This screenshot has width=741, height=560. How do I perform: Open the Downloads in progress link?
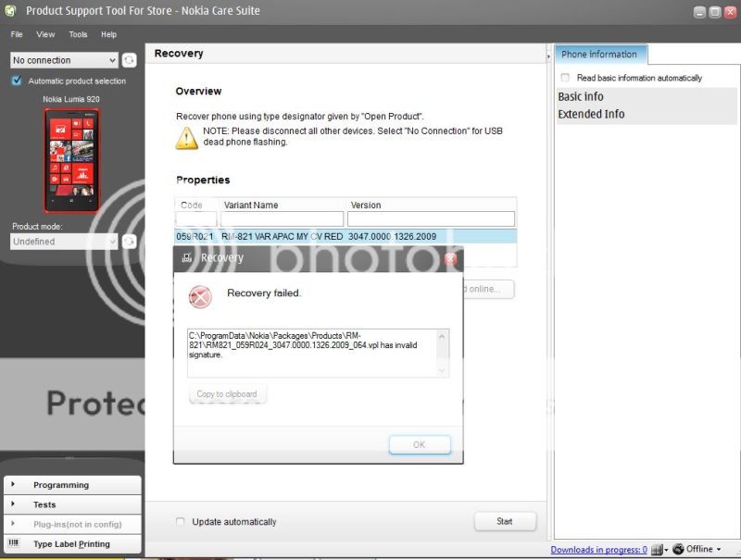598,550
